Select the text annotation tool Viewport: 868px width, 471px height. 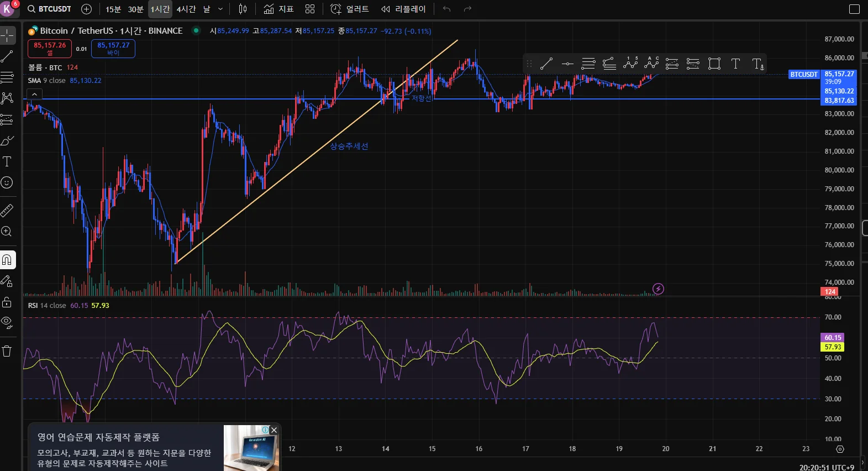[7, 161]
